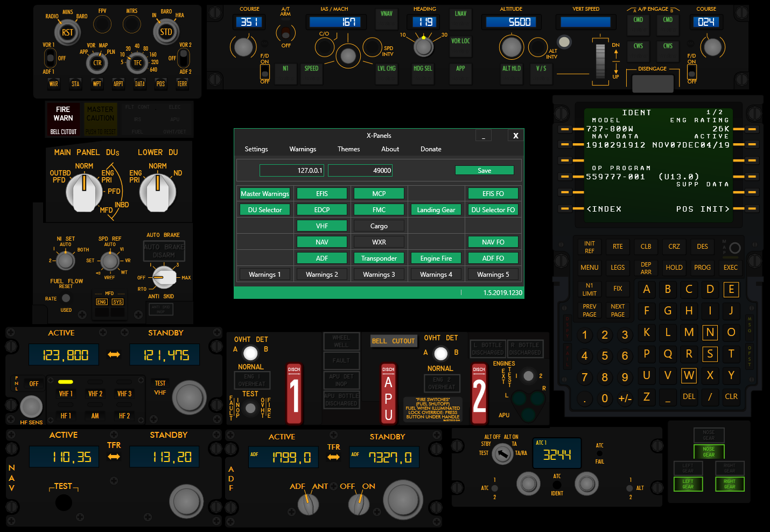Click the vertical speed thumbwheel
Viewport: 770px width, 532px height.
[600, 61]
